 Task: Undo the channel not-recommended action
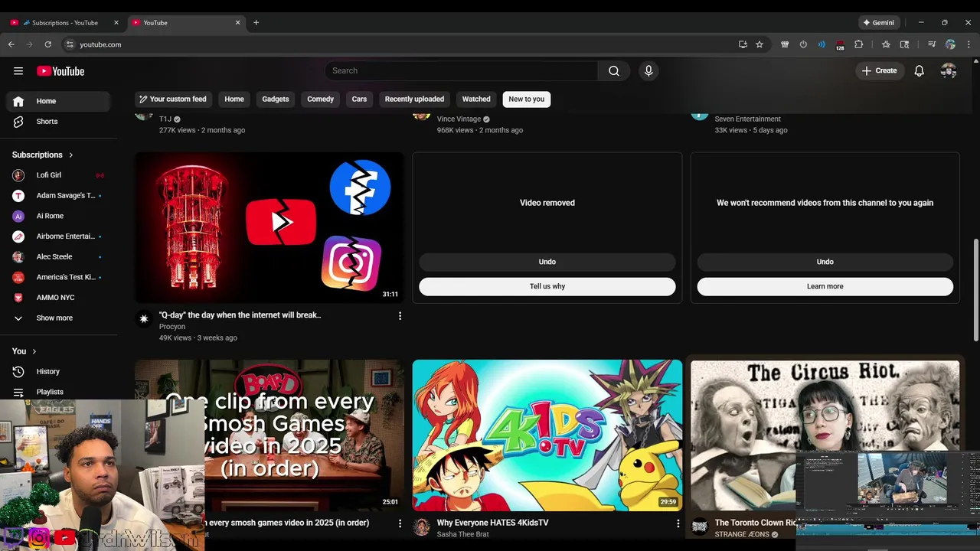click(825, 262)
